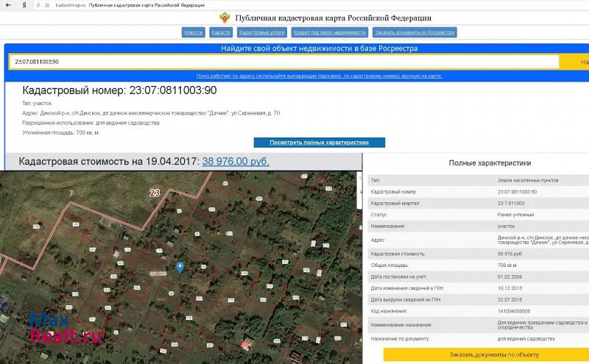Click the Кадастровый номер row in table
This screenshot has height=364, width=589.
tap(477, 191)
